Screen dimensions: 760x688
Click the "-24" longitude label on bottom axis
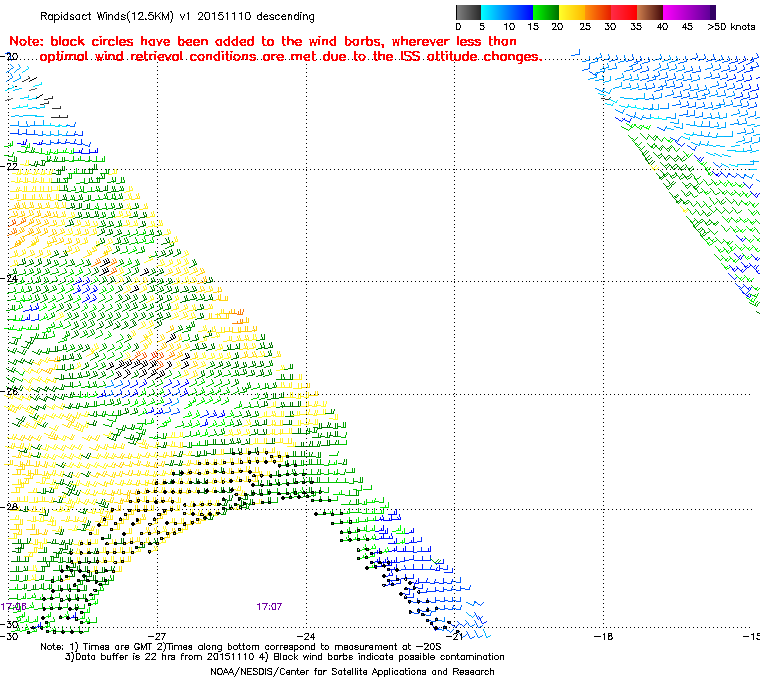point(306,636)
